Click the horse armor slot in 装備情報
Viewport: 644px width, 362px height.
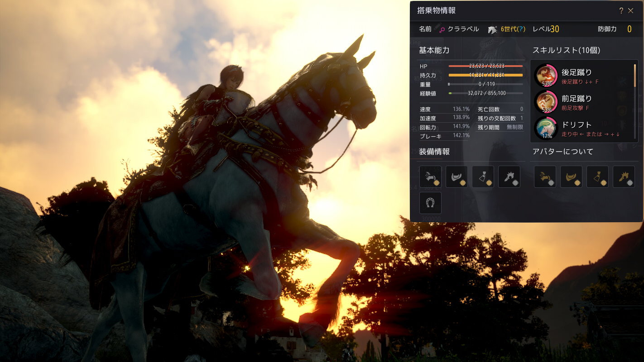coord(430,176)
